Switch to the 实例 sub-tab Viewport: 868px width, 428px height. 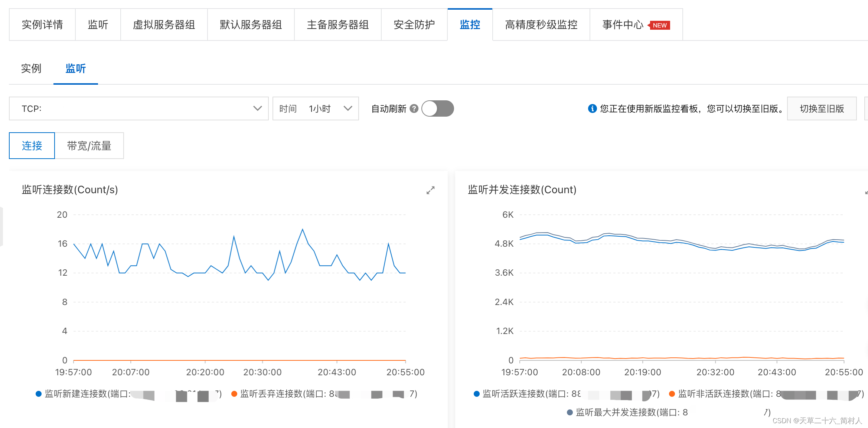(x=31, y=69)
